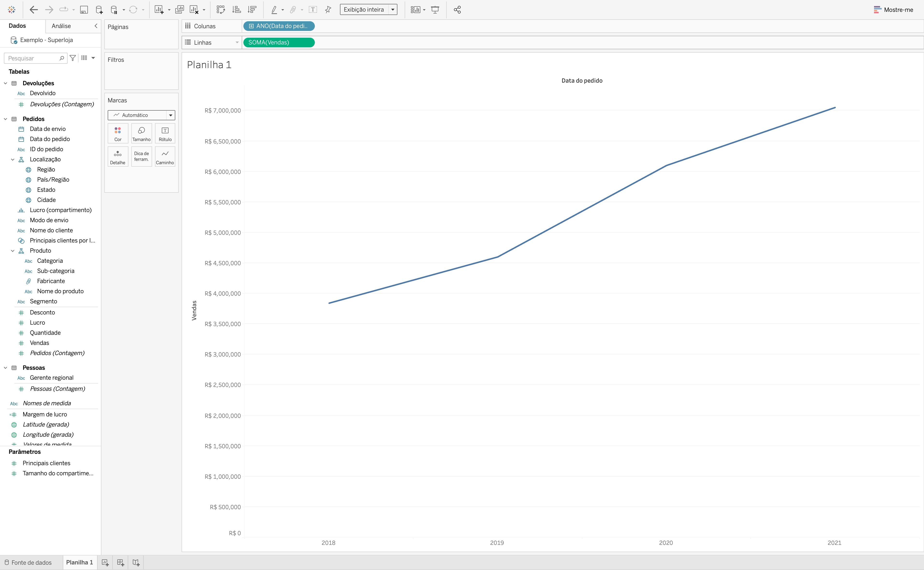Viewport: 924px width, 570px height.
Task: Click the new dashboard tab icon
Action: pos(120,563)
